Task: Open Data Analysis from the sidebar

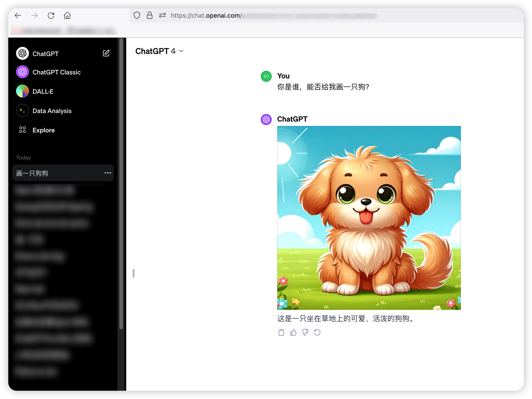Action: point(52,111)
